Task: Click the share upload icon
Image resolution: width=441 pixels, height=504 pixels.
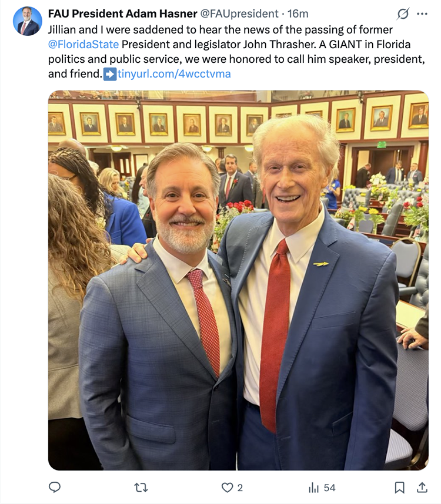Action: (x=422, y=488)
